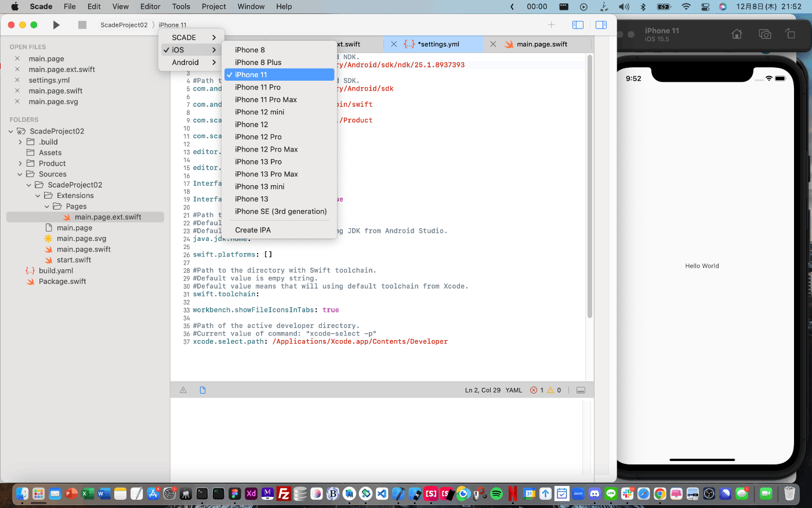The width and height of the screenshot is (812, 508).
Task: Toggle the right inspector panel icon
Action: pyautogui.click(x=601, y=25)
